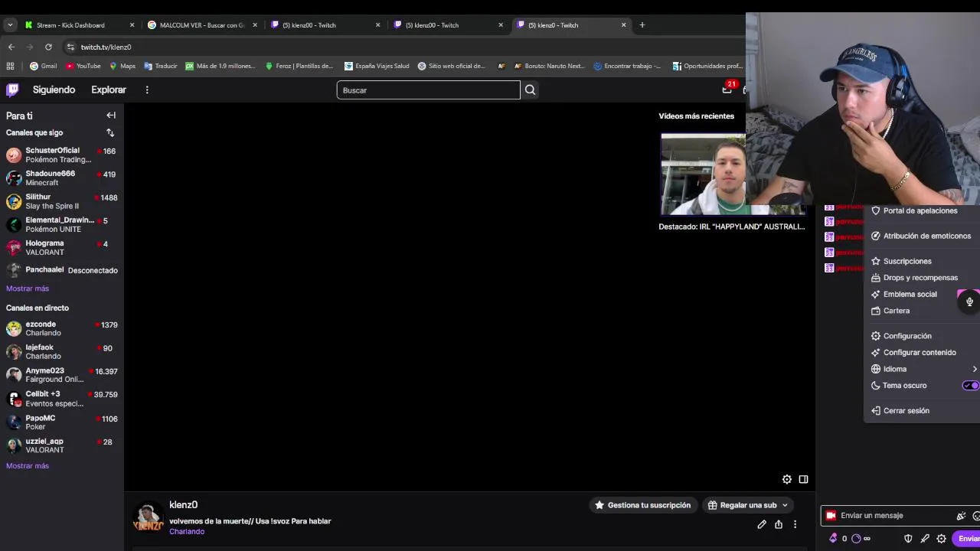Collapse the Para ti sidebar
980x551 pixels.
pos(111,116)
